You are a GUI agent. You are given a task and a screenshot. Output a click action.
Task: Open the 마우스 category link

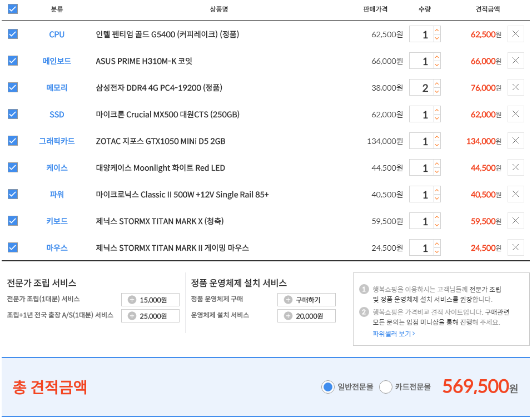pos(57,247)
